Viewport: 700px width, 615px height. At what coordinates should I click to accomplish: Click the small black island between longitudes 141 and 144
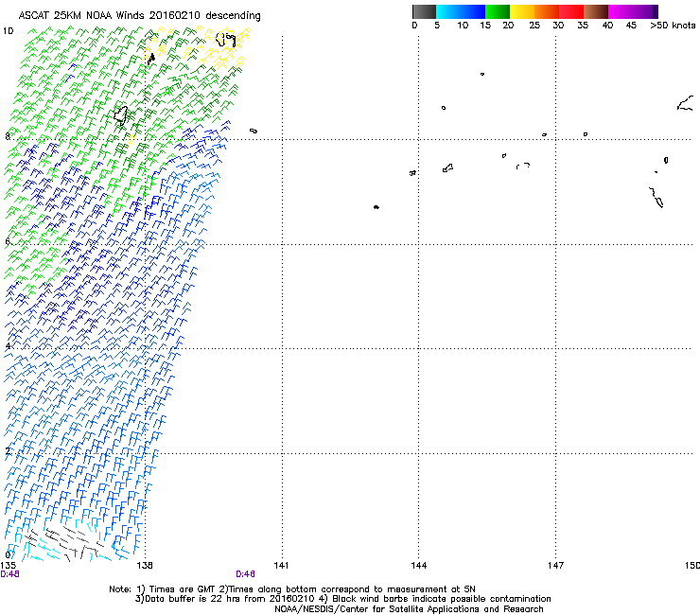[x=376, y=207]
